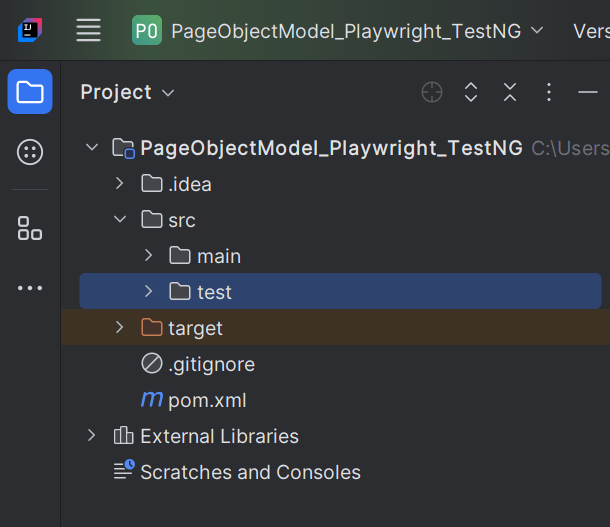Collapse the src folder chevron
This screenshot has width=610, height=527.
pyautogui.click(x=120, y=220)
